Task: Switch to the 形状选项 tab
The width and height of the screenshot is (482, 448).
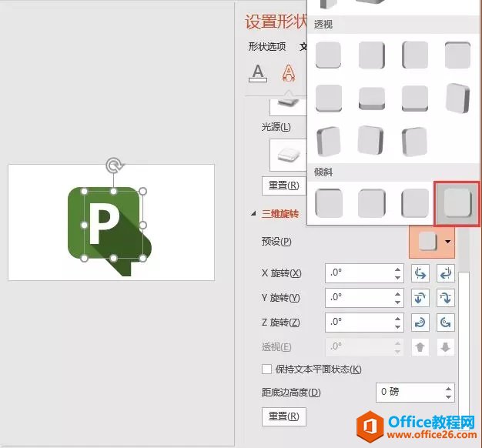Action: pyautogui.click(x=267, y=46)
